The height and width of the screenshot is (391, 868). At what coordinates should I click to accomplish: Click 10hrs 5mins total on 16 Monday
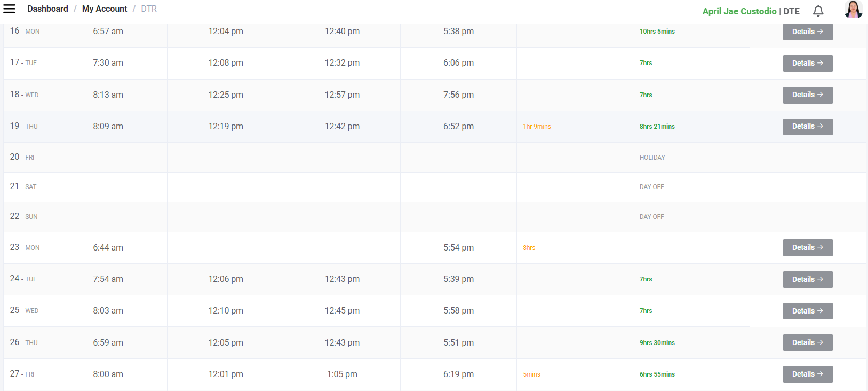coord(657,32)
